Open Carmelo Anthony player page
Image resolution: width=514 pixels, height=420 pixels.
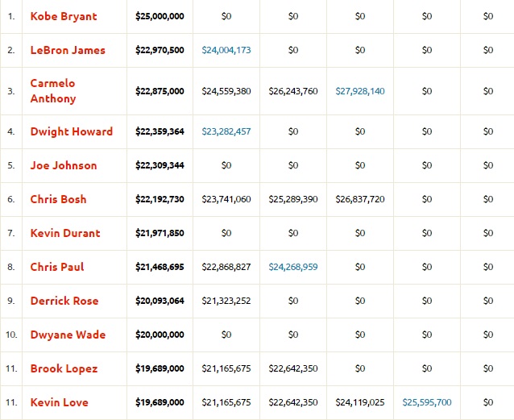53,91
